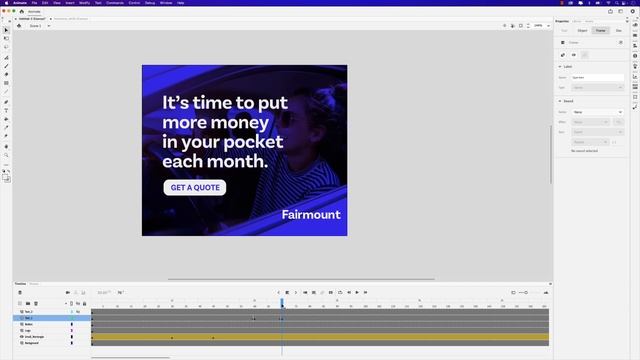Viewport: 640px width, 360px height.
Task: Open the Window menu
Action: (x=166, y=3)
